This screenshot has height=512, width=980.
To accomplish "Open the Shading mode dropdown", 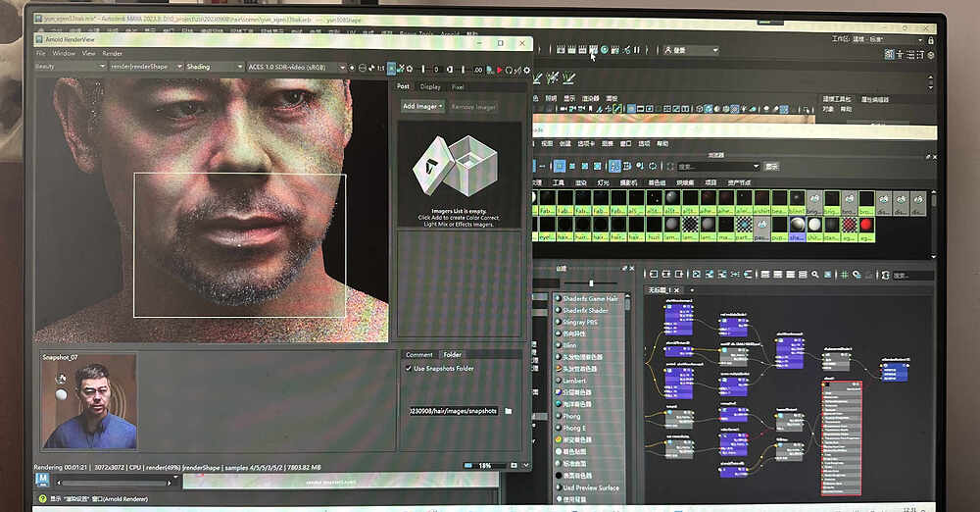I will point(214,67).
